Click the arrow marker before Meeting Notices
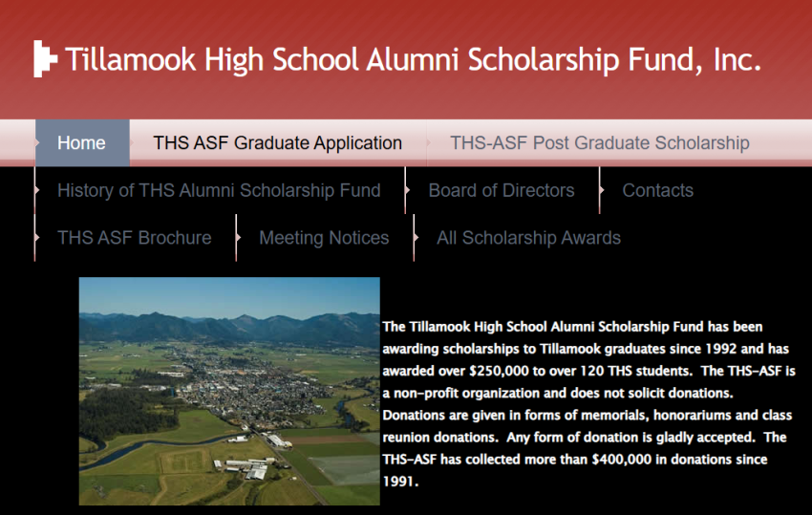The image size is (812, 515). click(x=238, y=238)
